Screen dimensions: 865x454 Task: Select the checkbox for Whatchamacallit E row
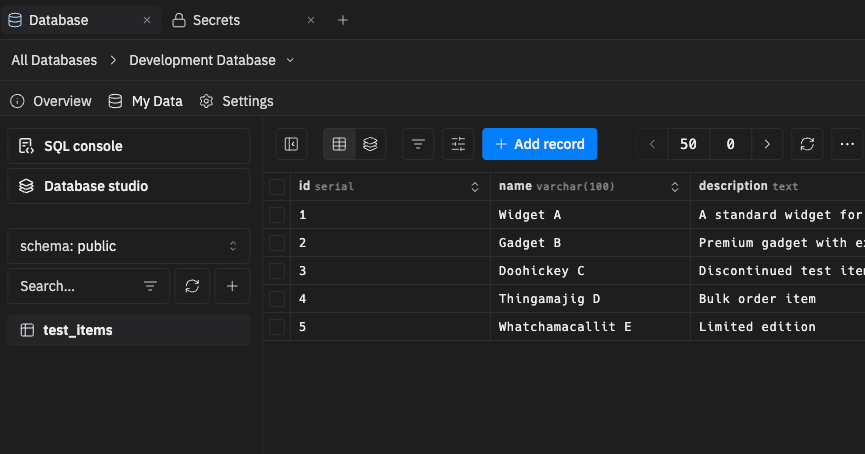pyautogui.click(x=277, y=327)
